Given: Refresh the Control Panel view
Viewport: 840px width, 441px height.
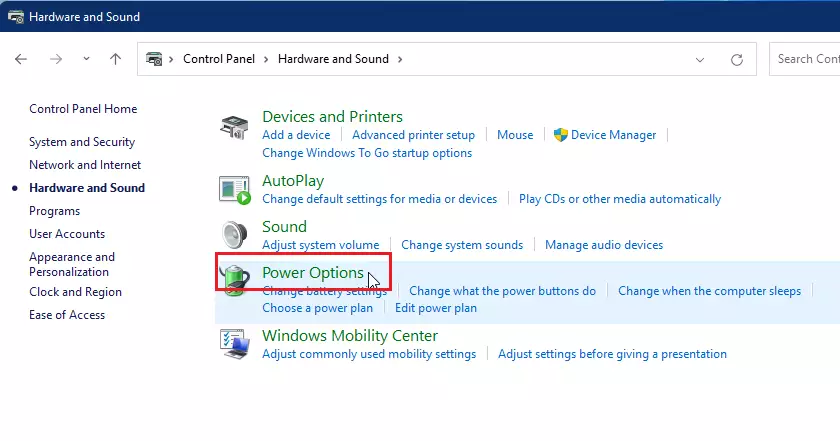Looking at the screenshot, I should [737, 59].
